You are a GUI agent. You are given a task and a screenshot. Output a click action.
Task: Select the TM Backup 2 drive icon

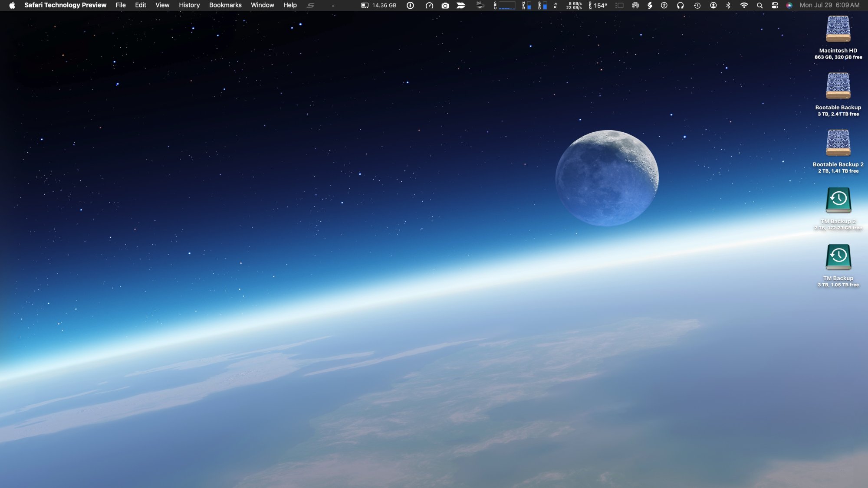pos(838,200)
